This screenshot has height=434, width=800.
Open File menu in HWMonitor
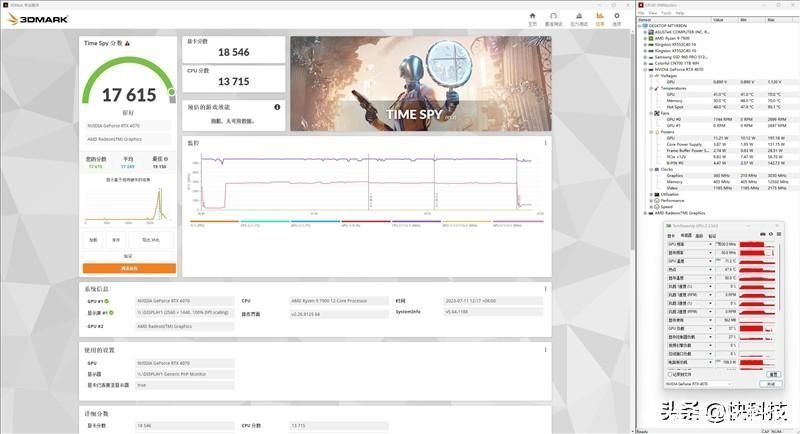tap(641, 13)
